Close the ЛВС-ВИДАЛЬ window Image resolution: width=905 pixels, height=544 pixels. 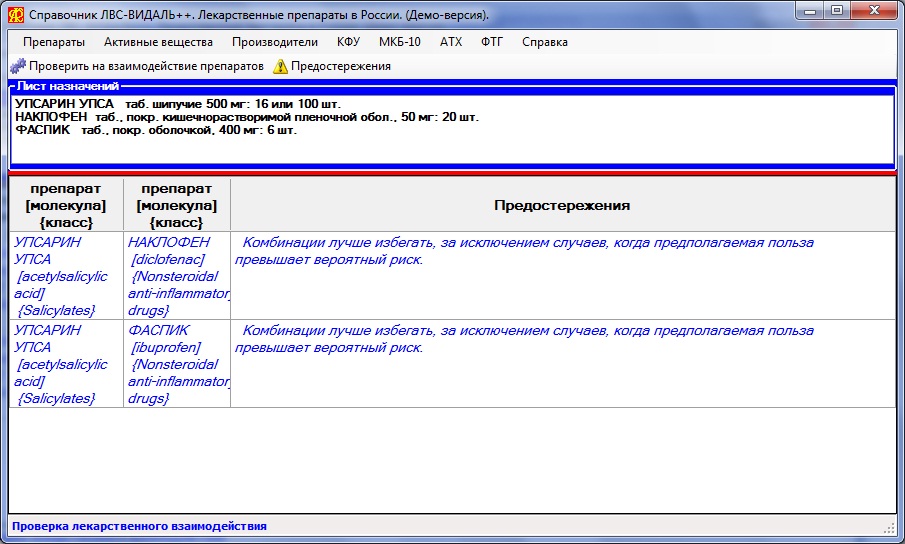pyautogui.click(x=874, y=11)
